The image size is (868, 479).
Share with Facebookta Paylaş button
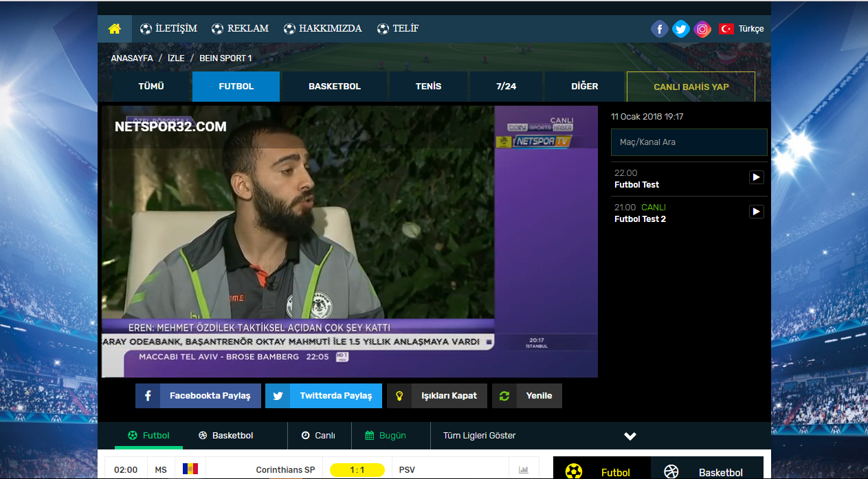tap(198, 396)
